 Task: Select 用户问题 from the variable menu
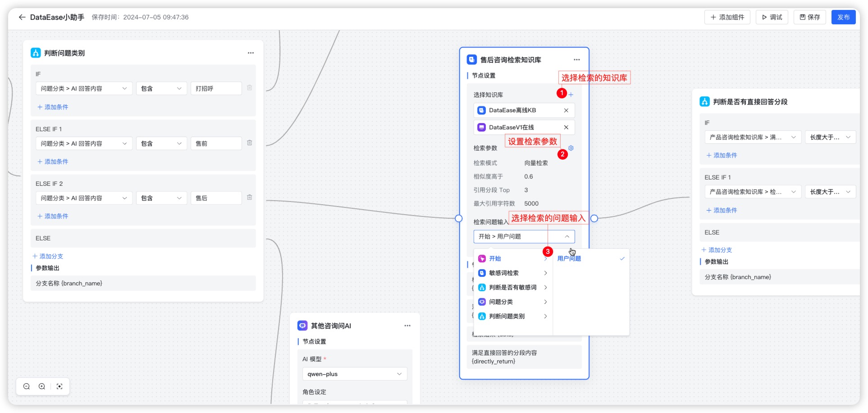569,258
